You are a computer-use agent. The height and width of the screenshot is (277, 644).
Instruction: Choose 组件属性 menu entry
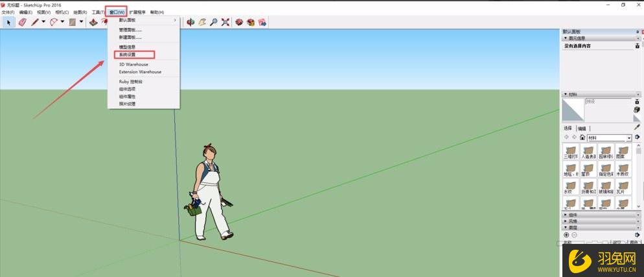(143, 96)
